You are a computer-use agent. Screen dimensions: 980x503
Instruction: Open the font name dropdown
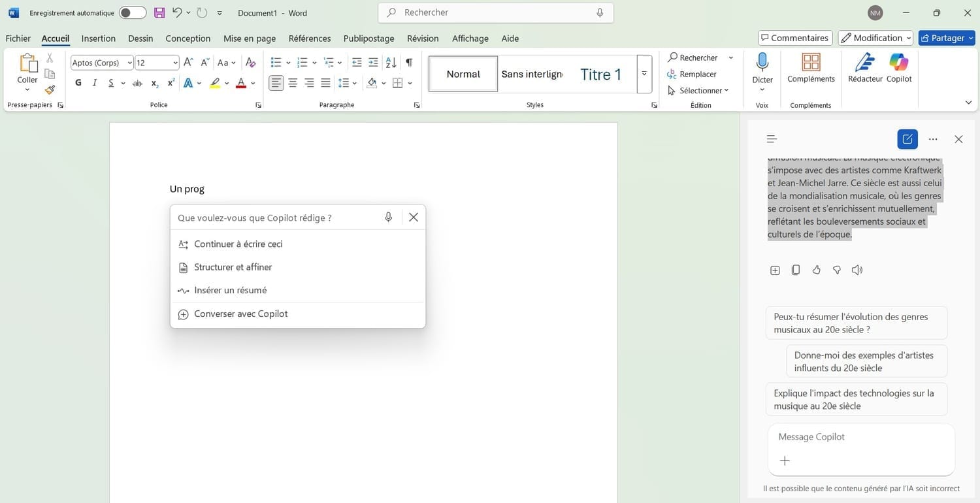point(129,63)
